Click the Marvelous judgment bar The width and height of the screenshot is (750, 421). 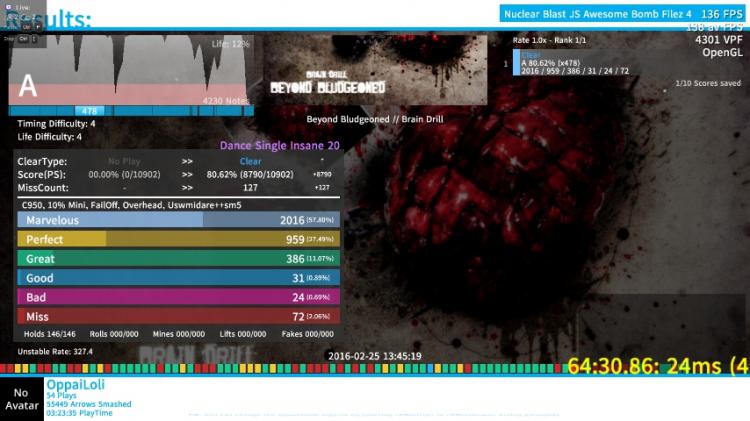click(x=178, y=220)
